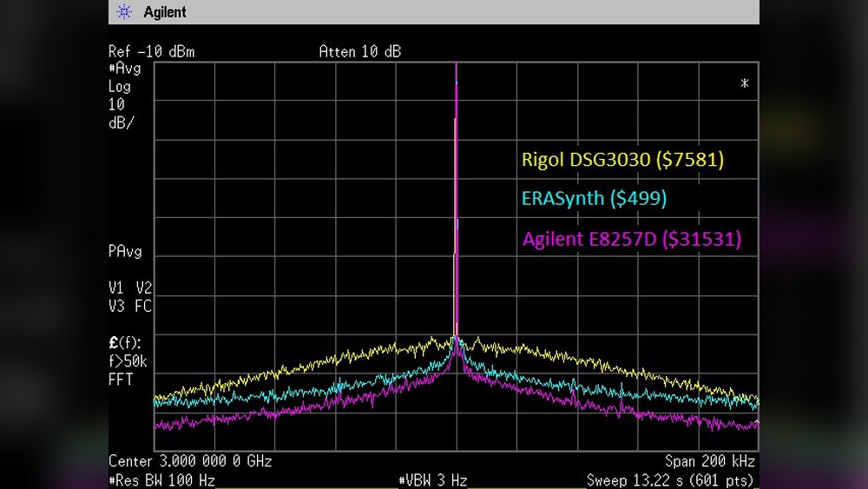
Task: Click the 'FC' indicator label
Action: (x=143, y=307)
